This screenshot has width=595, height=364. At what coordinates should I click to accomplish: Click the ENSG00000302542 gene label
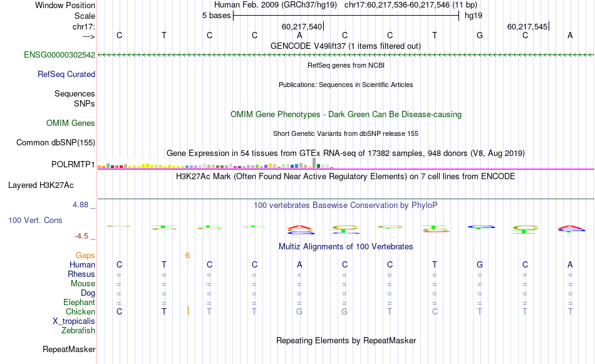(59, 55)
